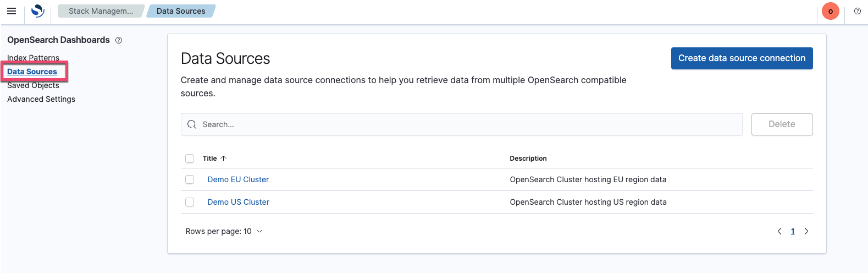Viewport: 868px width, 273px height.
Task: Click the Delete button
Action: pyautogui.click(x=782, y=124)
